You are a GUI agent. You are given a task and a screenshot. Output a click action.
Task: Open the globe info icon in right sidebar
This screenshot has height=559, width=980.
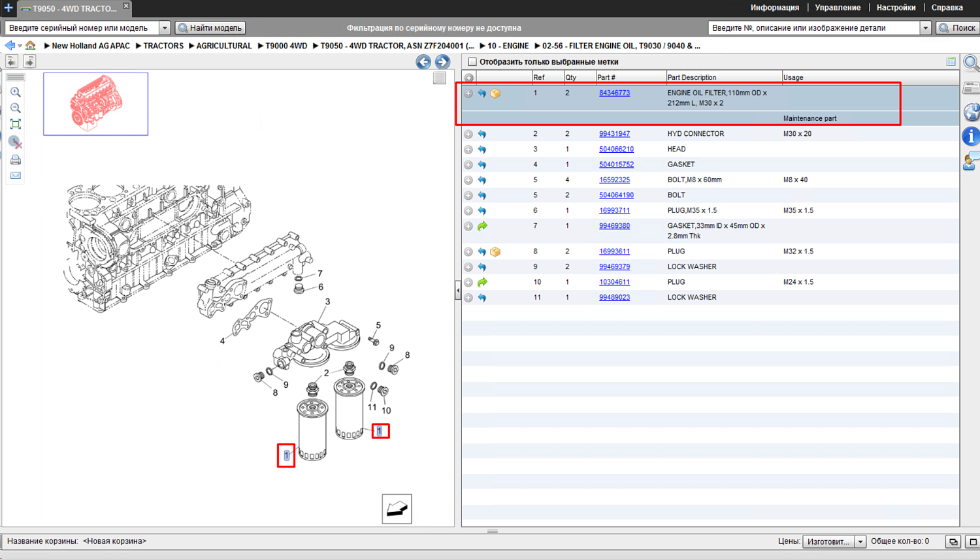point(972,112)
